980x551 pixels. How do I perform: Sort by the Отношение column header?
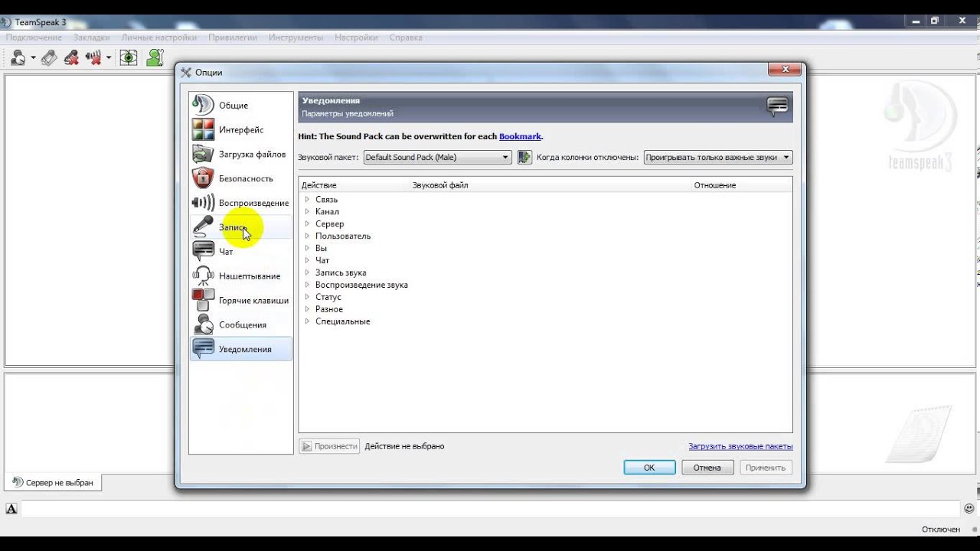click(742, 185)
